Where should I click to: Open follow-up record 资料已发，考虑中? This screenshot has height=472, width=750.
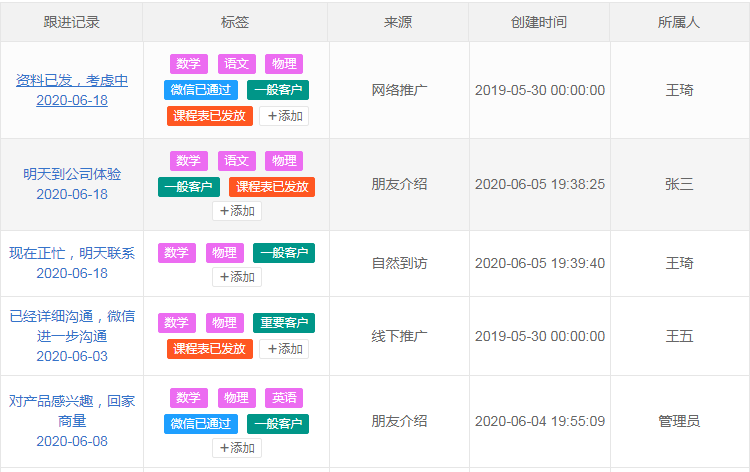click(72, 81)
